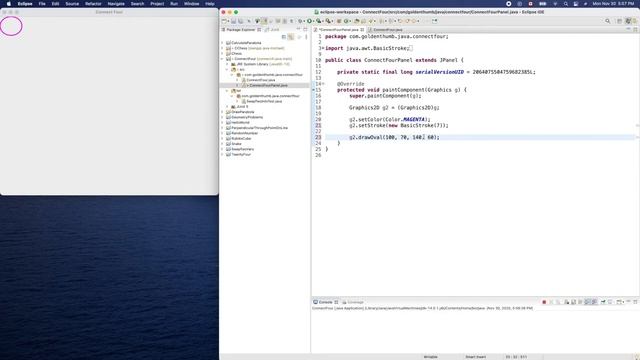The image size is (640, 360).
Task: Expand the collapsed import section on line 3
Action: pos(323,48)
